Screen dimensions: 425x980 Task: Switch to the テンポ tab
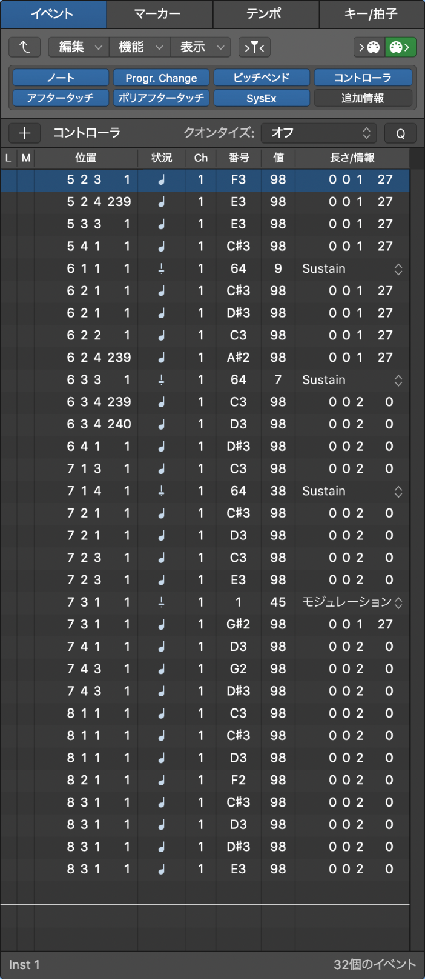(x=265, y=14)
